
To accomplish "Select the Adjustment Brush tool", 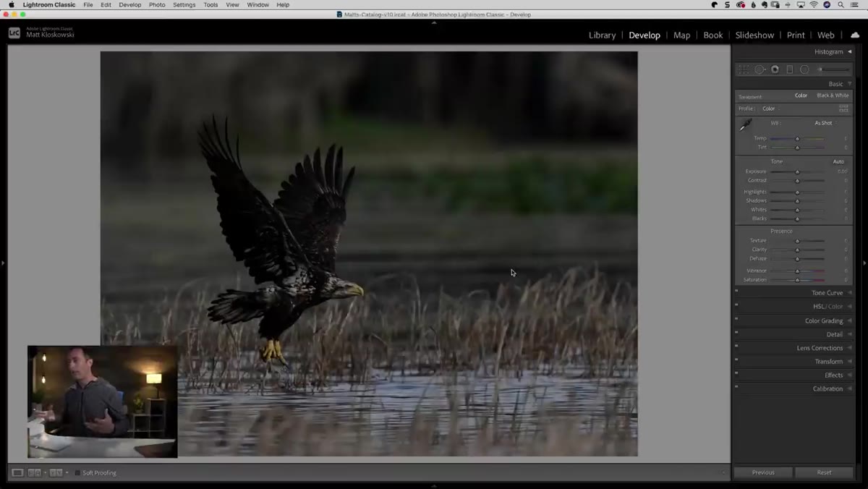I will (x=833, y=69).
